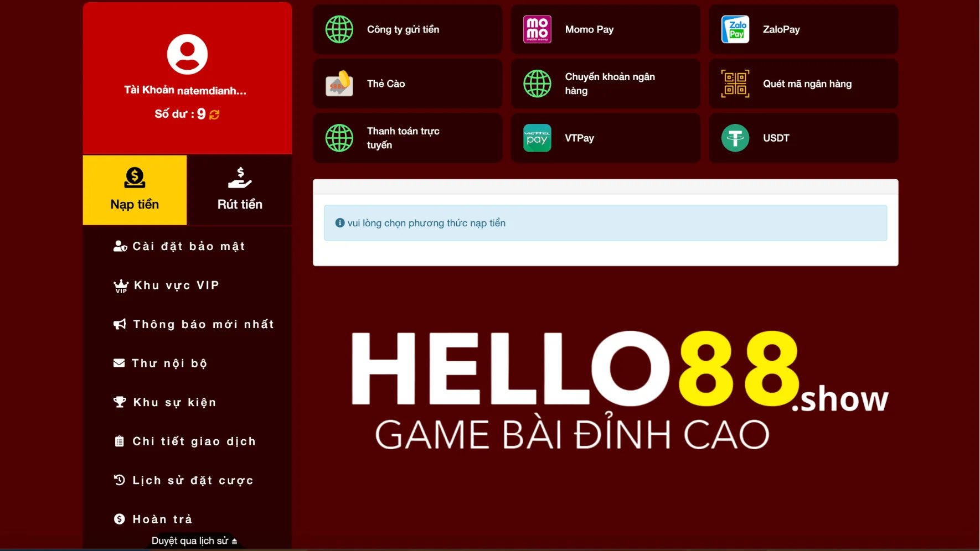Viewport: 980px width, 551px height.
Task: Click the history clock bet icon
Action: pyautogui.click(x=119, y=480)
